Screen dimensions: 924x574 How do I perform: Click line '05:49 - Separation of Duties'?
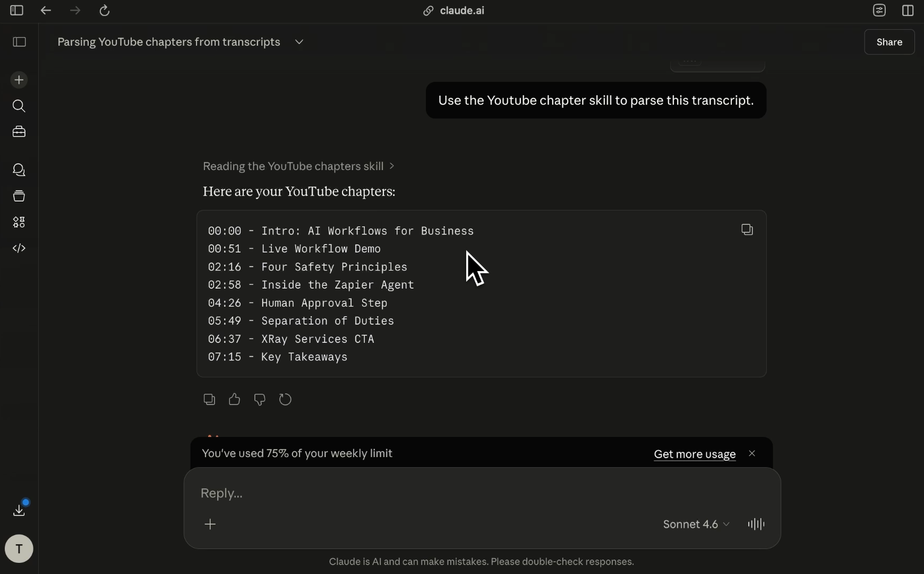[x=301, y=322]
